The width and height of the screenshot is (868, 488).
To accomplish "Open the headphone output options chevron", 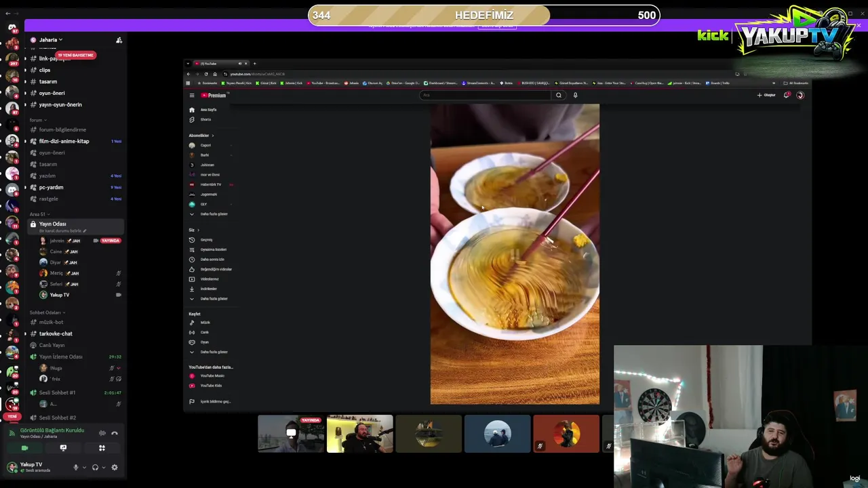I will tap(104, 467).
